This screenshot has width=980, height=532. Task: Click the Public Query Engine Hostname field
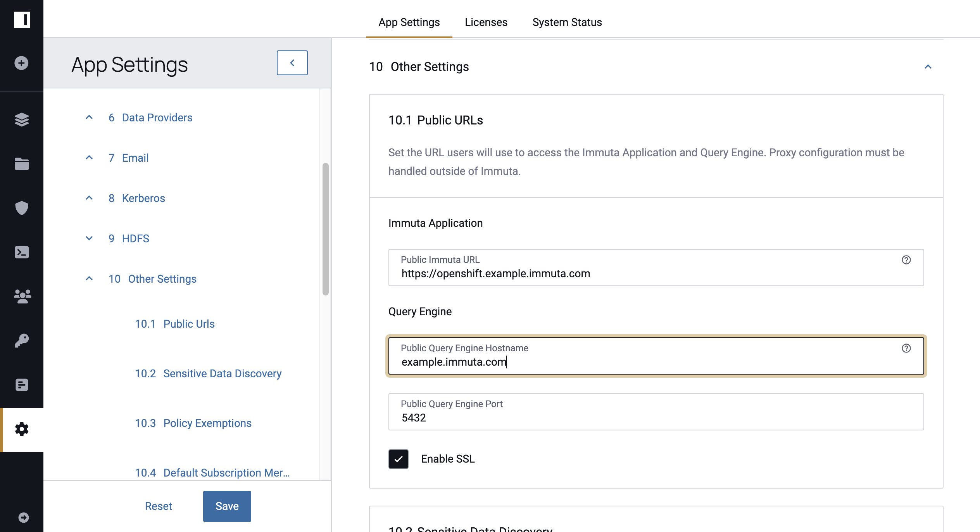[656, 356]
